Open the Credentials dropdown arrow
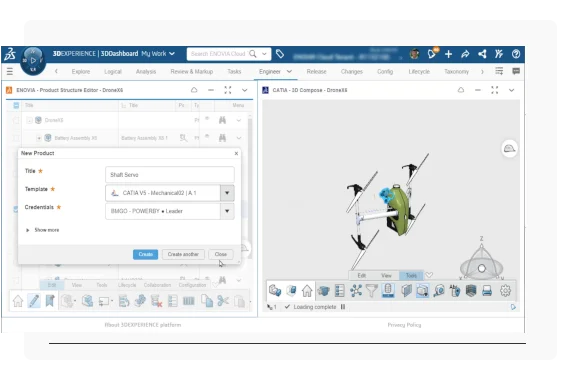Screen dimensions: 570x380 click(x=227, y=211)
